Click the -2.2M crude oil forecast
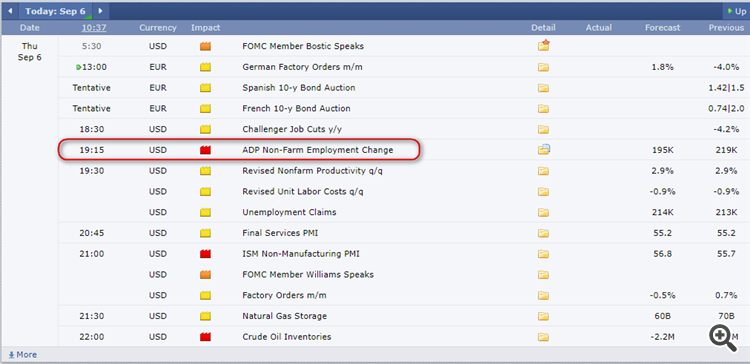The width and height of the screenshot is (750, 364). pyautogui.click(x=662, y=337)
